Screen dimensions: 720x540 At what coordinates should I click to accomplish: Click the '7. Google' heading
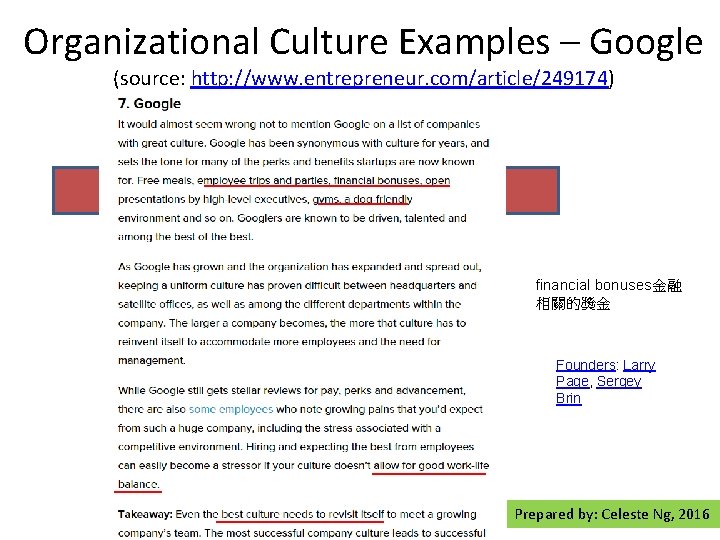pyautogui.click(x=149, y=103)
